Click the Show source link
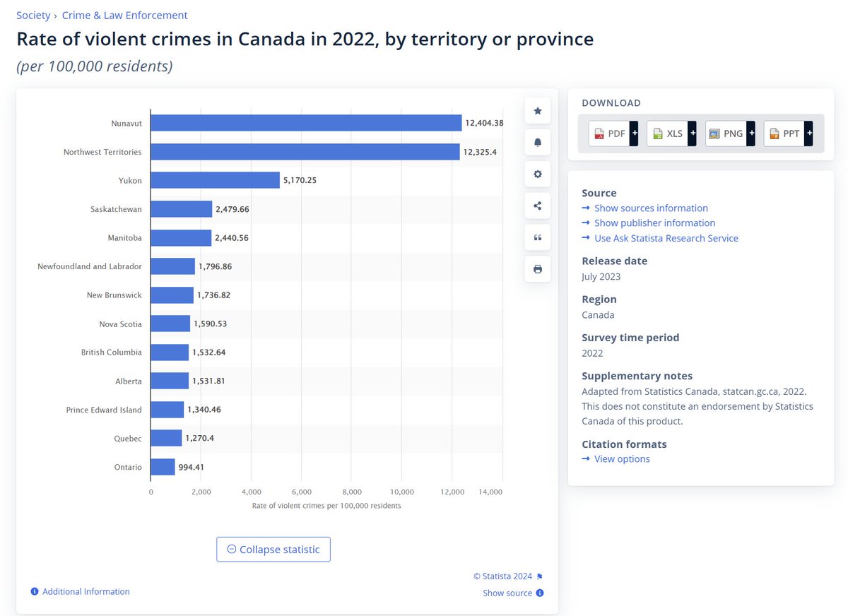The height and width of the screenshot is (616, 848). 507,593
